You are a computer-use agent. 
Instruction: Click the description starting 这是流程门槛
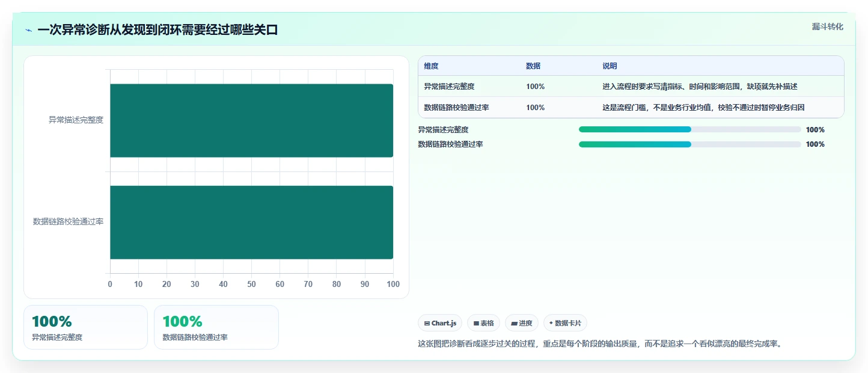click(703, 108)
